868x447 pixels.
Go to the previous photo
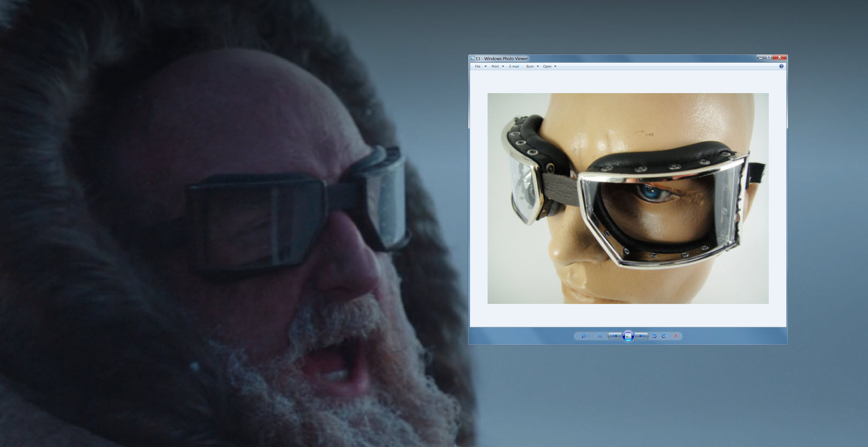615,336
